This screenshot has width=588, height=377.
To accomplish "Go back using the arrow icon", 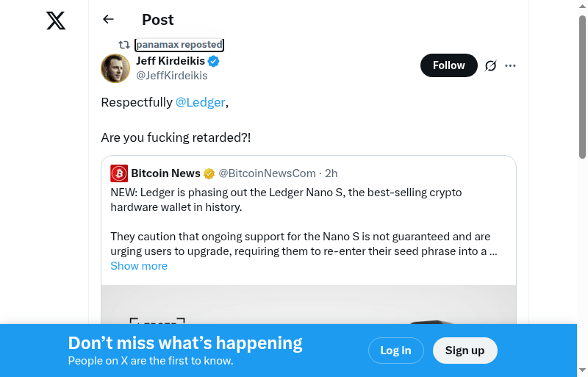I will point(109,20).
